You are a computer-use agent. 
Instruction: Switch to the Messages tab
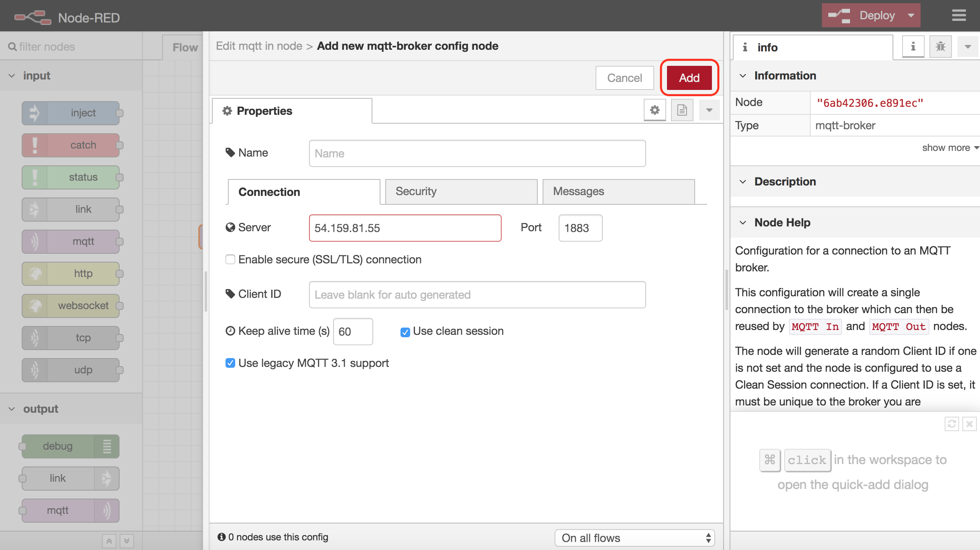tap(618, 191)
